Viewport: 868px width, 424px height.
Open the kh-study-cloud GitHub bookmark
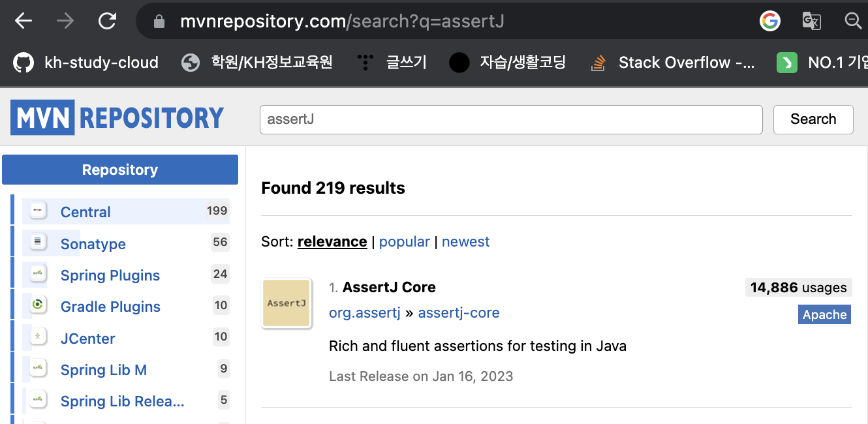(85, 63)
